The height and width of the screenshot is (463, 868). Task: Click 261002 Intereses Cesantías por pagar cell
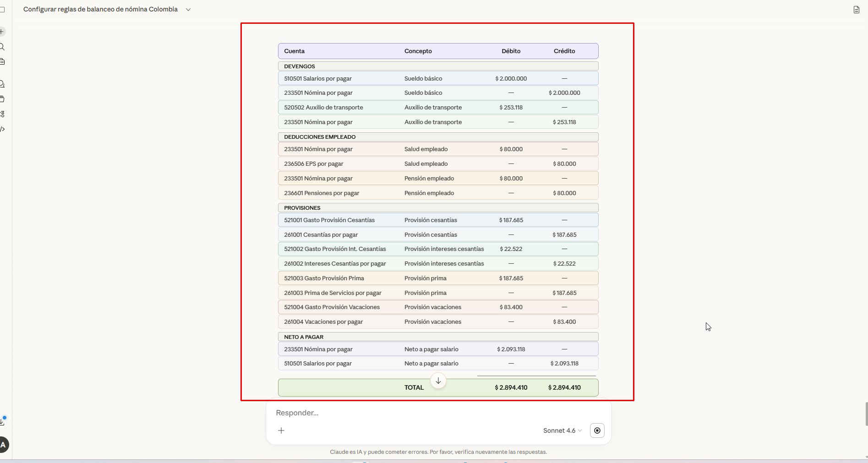click(335, 263)
